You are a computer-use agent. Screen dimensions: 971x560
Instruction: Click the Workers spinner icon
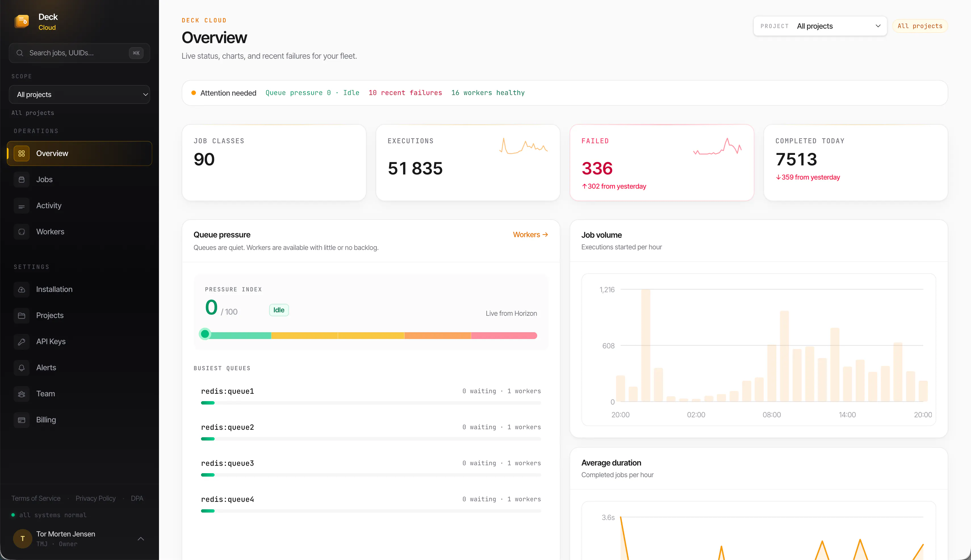pos(22,232)
